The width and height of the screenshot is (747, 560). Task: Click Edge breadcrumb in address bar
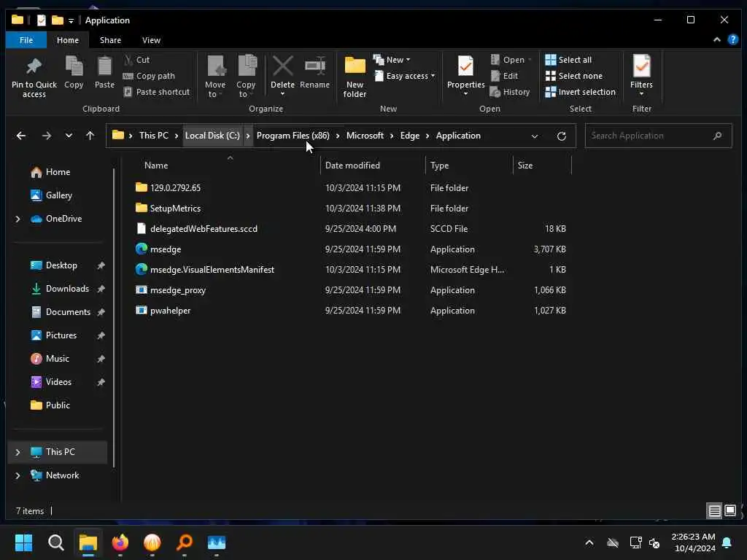410,136
